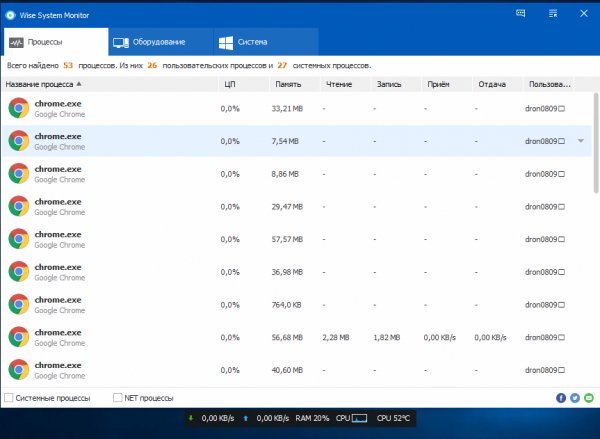The image size is (600, 439).
Task: Click Chrome icon of the 56,68 MB process
Action: pyautogui.click(x=19, y=337)
